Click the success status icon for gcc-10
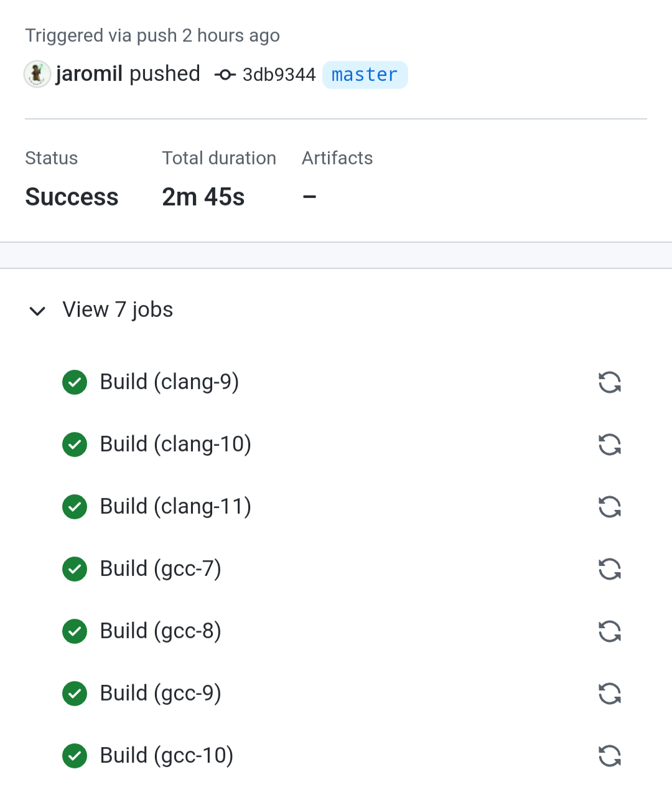 75,756
